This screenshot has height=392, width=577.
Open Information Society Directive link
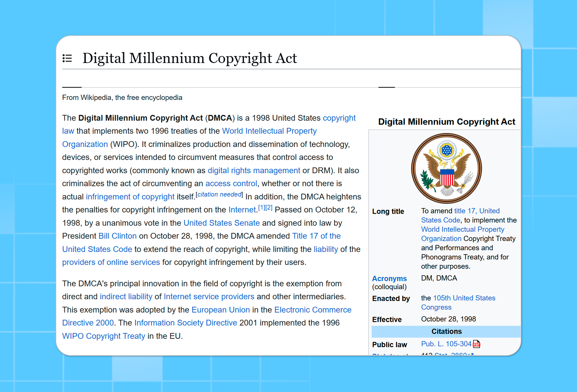pos(186,323)
